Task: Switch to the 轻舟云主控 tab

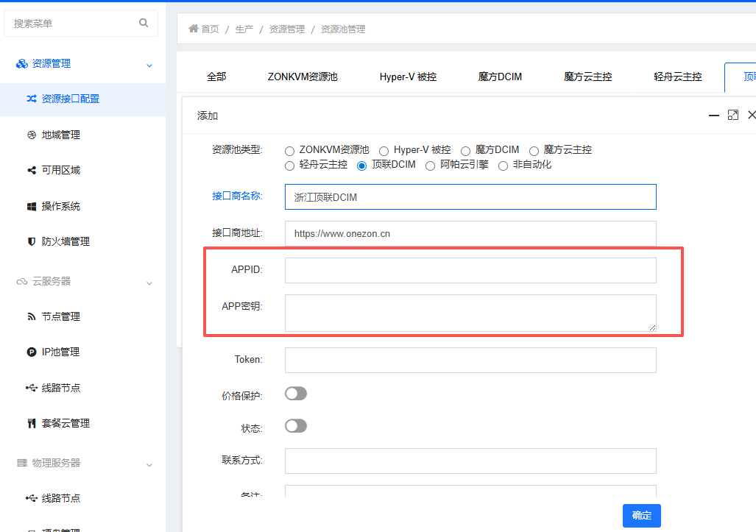Action: (x=677, y=77)
